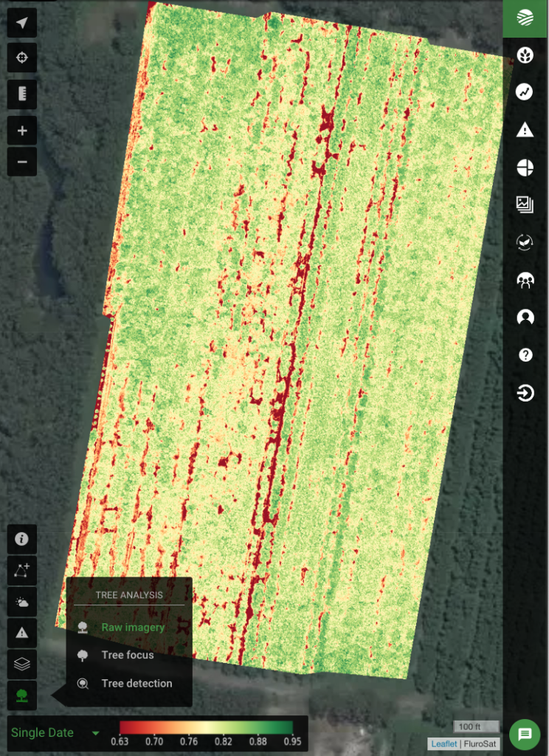The width and height of the screenshot is (549, 756).
Task: Open the Single Date dropdown
Action: coord(55,733)
